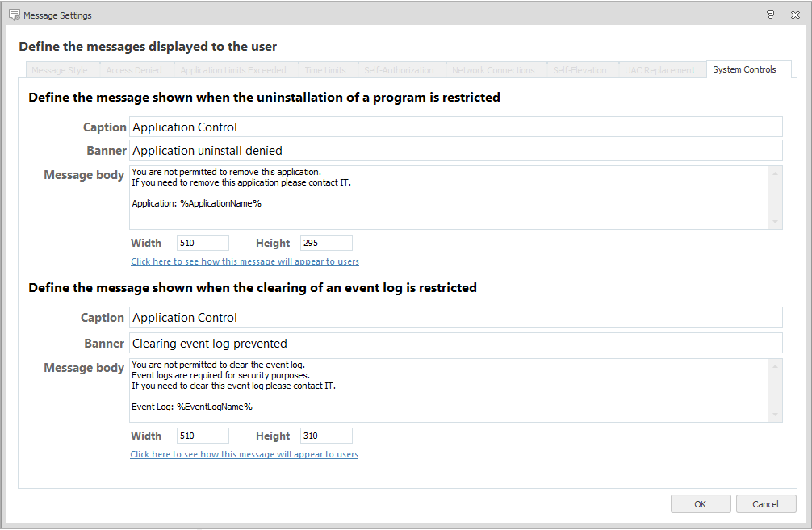
Task: Open the Network Connections tab
Action: coord(493,70)
